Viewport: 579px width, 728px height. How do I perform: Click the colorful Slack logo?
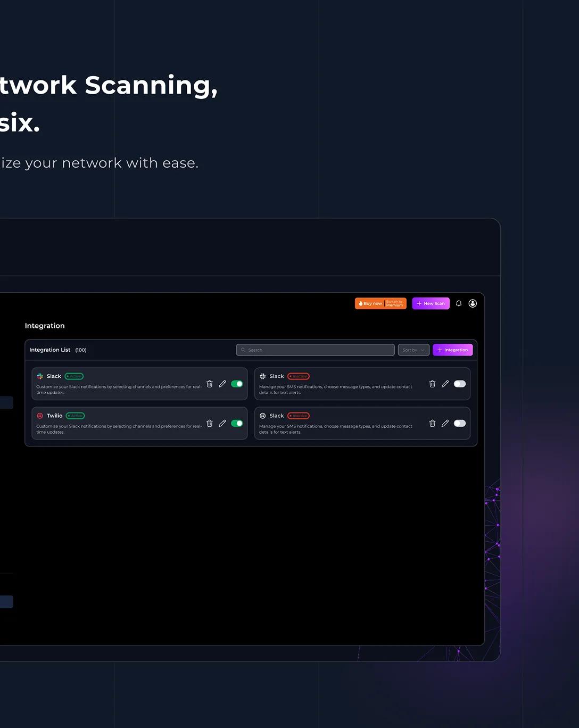click(40, 376)
